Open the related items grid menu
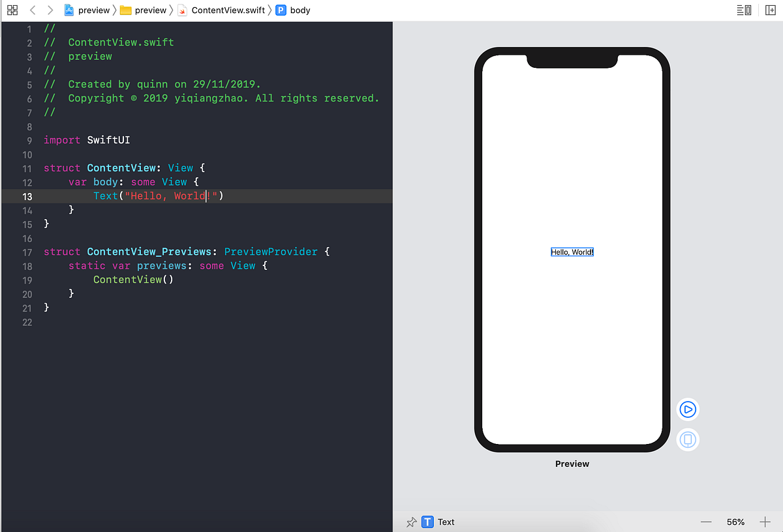The image size is (783, 532). coord(12,10)
